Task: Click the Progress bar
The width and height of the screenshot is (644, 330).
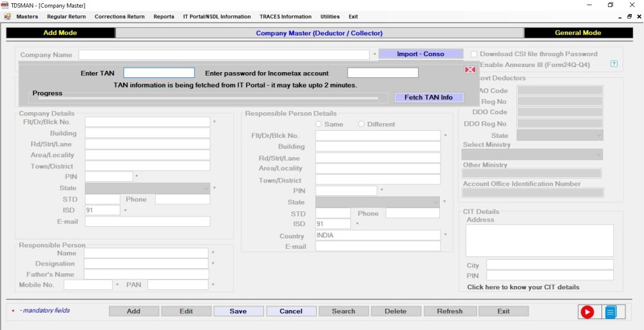Action: [208, 98]
